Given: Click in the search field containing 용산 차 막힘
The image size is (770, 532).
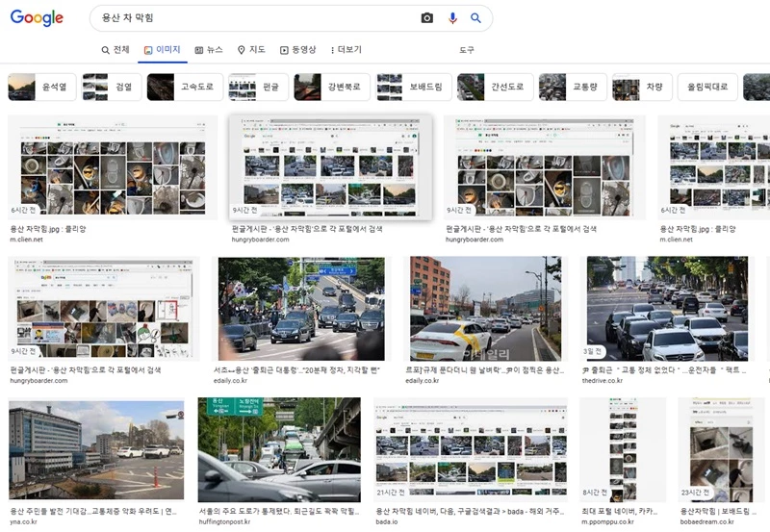Looking at the screenshot, I should pyautogui.click(x=250, y=18).
